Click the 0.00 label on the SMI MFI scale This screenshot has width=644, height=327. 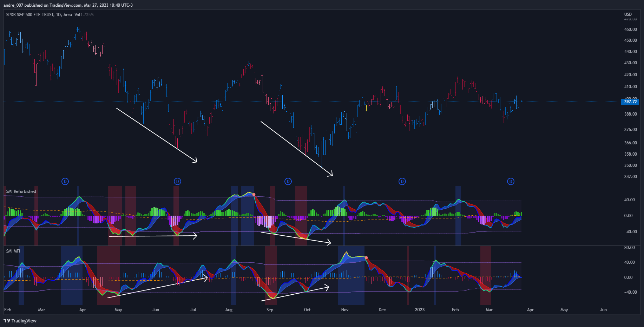pyautogui.click(x=628, y=277)
